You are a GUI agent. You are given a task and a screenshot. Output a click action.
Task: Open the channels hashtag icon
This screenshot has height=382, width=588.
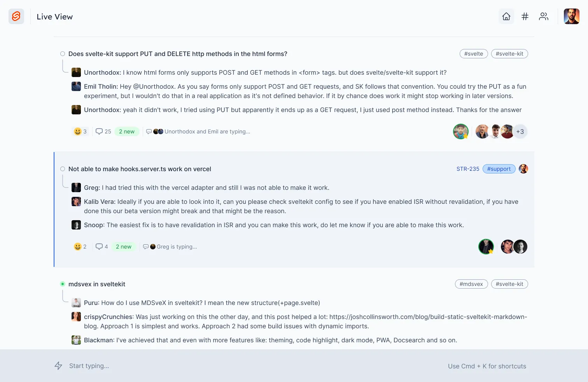(525, 16)
